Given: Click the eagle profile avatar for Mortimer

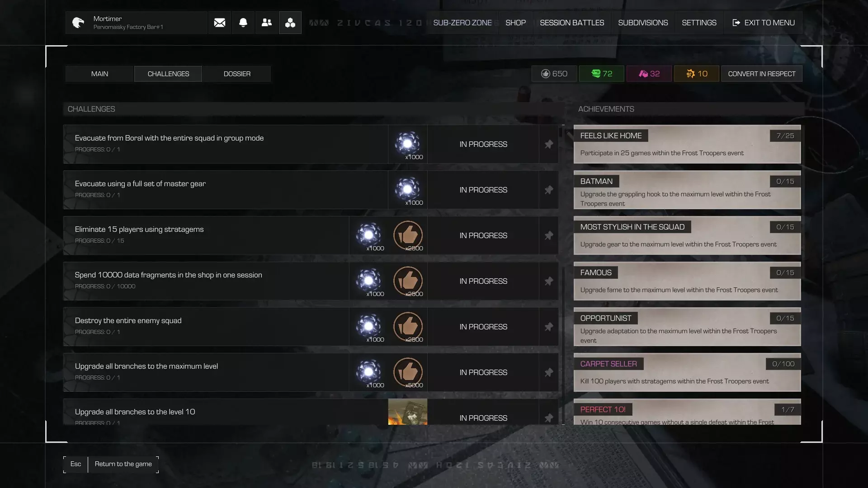Looking at the screenshot, I should coord(78,23).
